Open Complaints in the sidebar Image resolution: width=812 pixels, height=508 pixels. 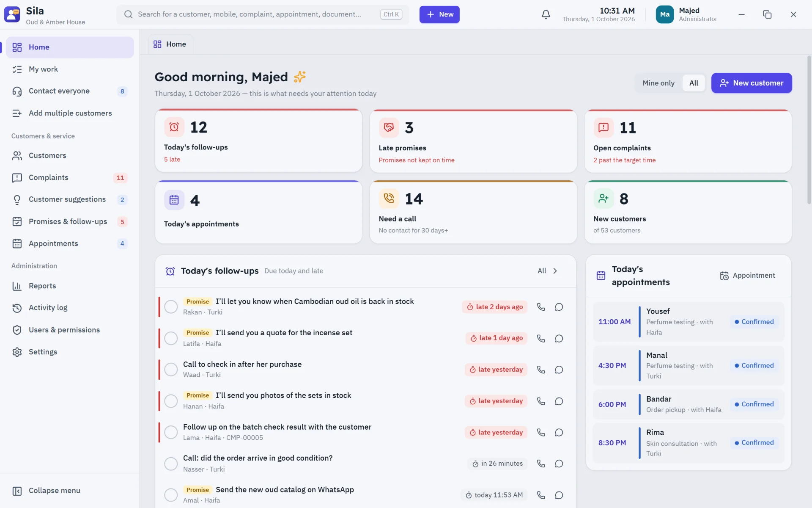coord(70,177)
